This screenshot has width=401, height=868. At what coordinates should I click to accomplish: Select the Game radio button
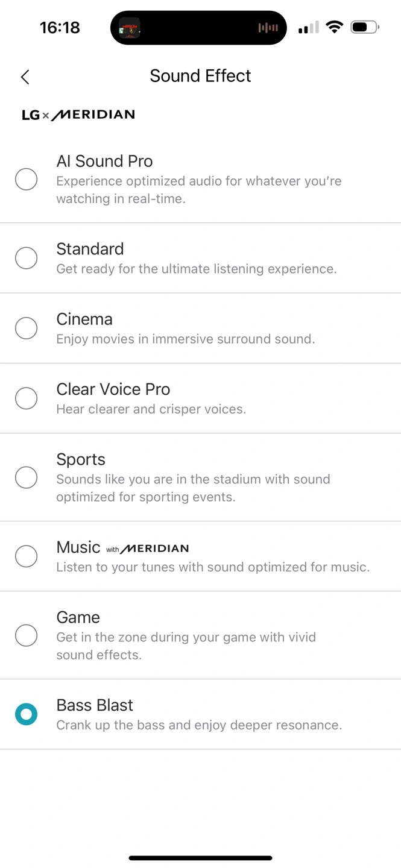[26, 635]
